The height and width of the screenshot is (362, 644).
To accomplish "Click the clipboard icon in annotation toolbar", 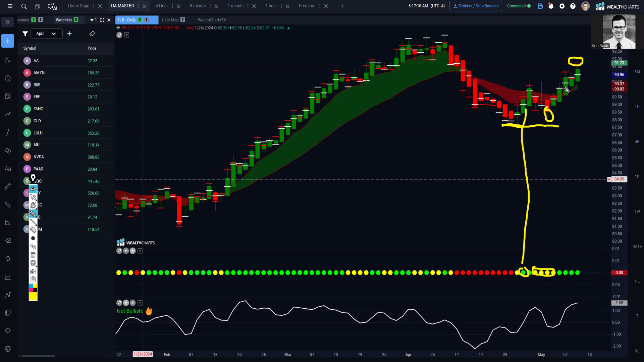I will coord(33,279).
